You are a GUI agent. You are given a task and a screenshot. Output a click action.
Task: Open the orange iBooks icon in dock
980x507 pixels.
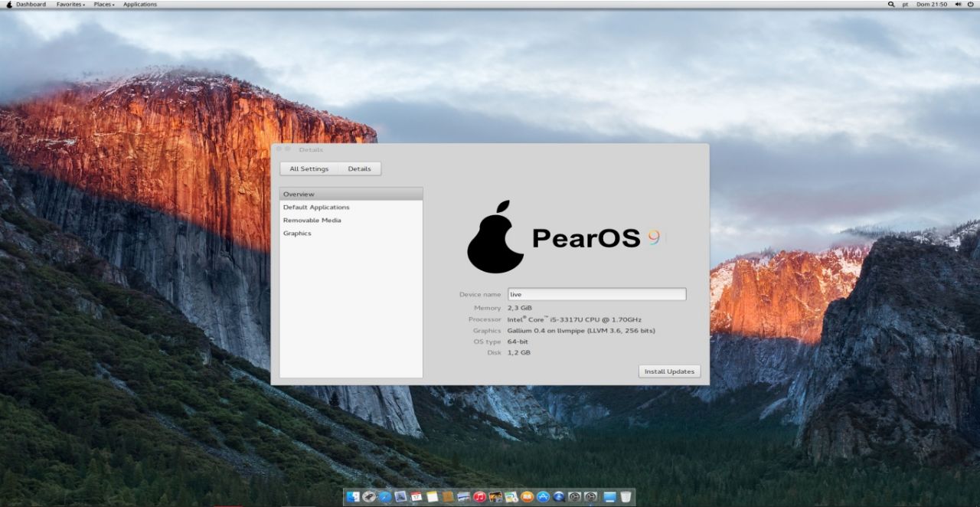pyautogui.click(x=528, y=497)
